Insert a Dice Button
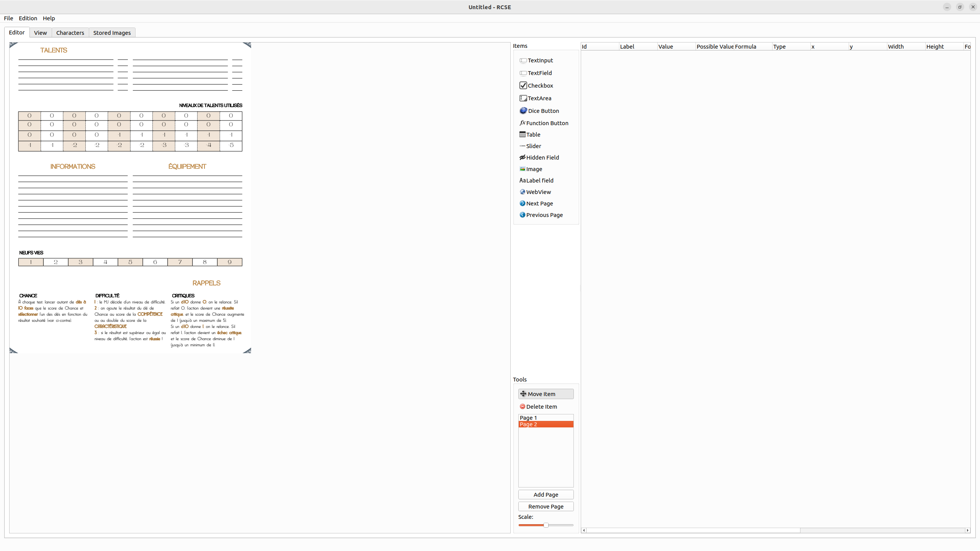The width and height of the screenshot is (980, 551). pos(543,111)
